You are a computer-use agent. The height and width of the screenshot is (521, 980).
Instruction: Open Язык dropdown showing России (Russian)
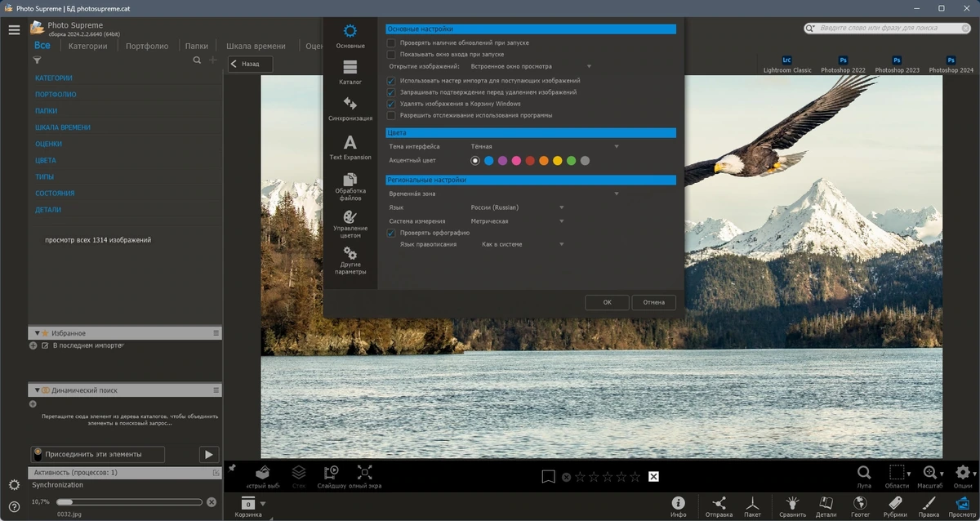[x=517, y=207]
